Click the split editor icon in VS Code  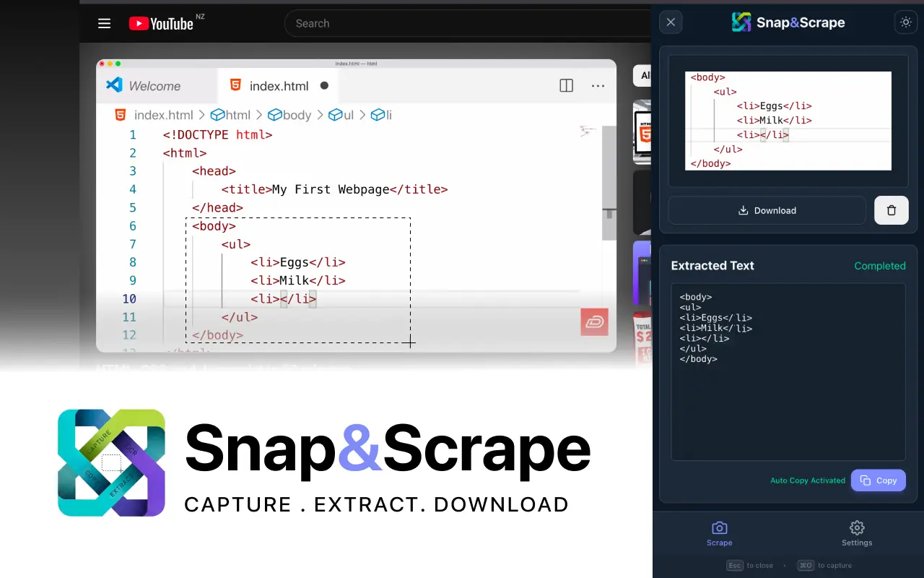click(x=566, y=85)
